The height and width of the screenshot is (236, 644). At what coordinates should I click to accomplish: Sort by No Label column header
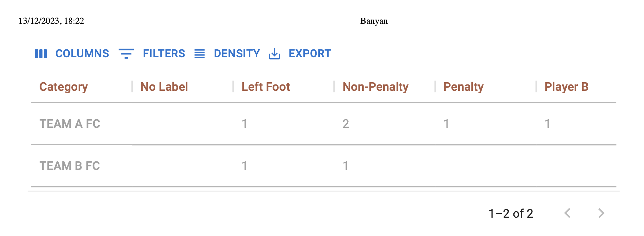pyautogui.click(x=164, y=87)
